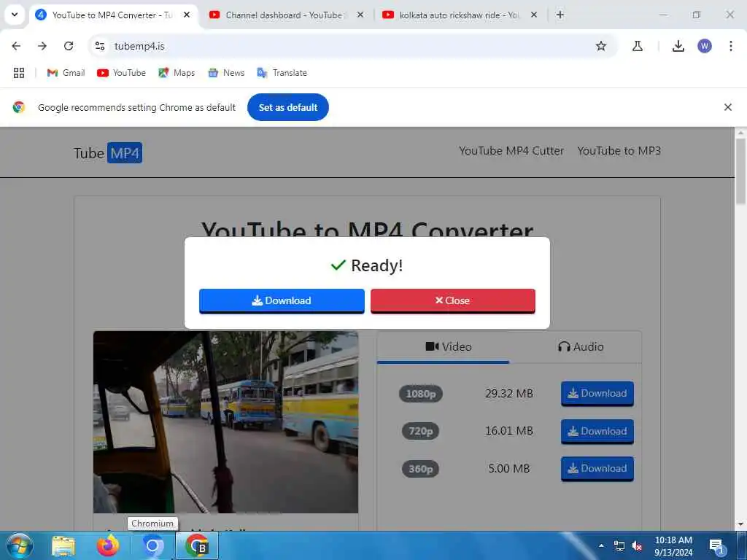747x560 pixels.
Task: Download the ready file from the dialog
Action: pyautogui.click(x=282, y=301)
